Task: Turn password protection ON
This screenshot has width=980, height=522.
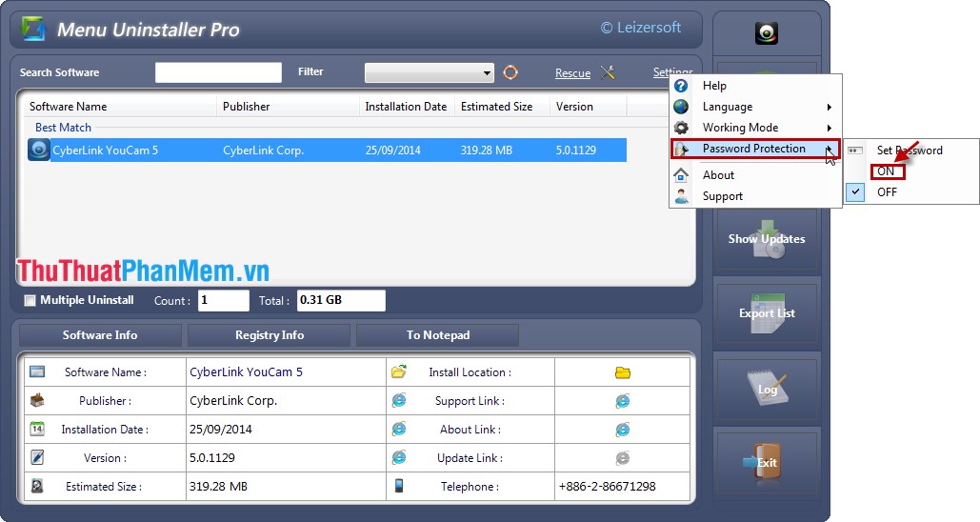Action: pos(887,171)
